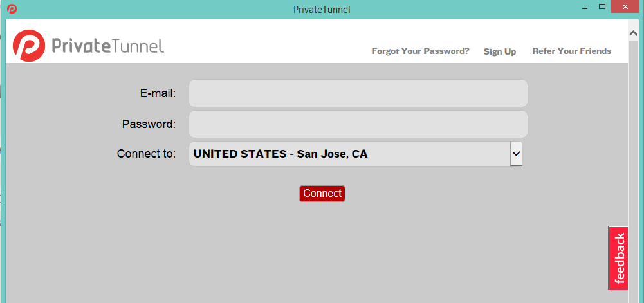Focus the Password input field
The width and height of the screenshot is (644, 303).
tap(358, 124)
